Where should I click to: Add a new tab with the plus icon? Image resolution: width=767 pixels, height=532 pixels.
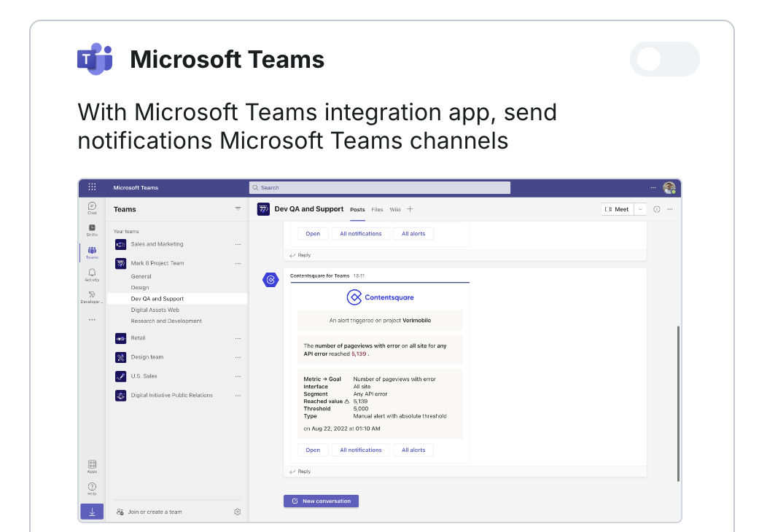(x=410, y=209)
